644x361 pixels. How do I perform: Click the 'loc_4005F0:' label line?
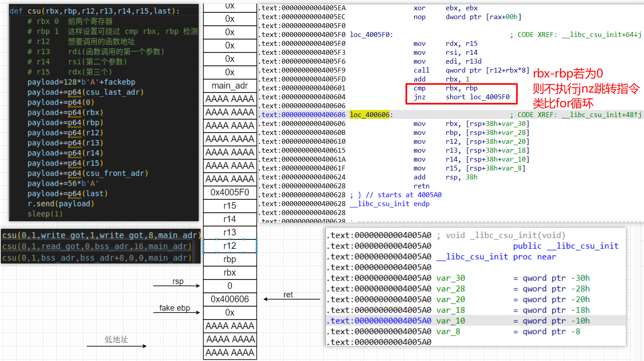pos(371,35)
